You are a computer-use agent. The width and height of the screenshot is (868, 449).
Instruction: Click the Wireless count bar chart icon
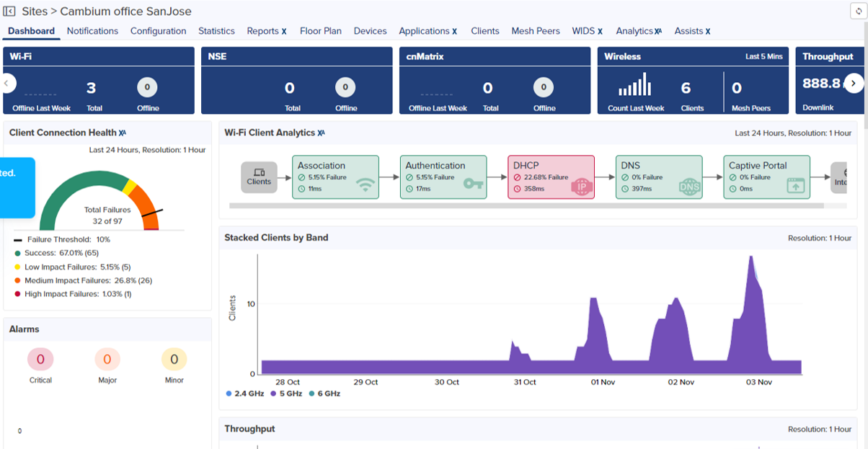coord(634,85)
